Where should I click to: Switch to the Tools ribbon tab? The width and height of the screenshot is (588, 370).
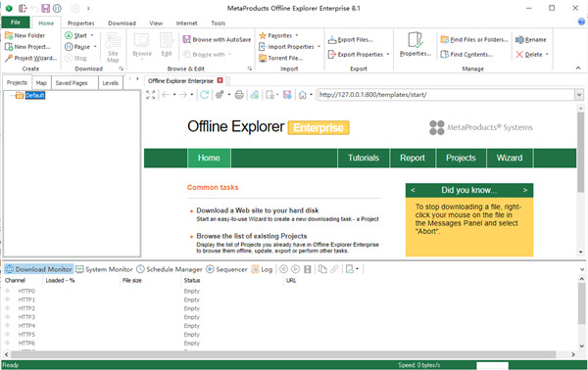click(x=219, y=23)
